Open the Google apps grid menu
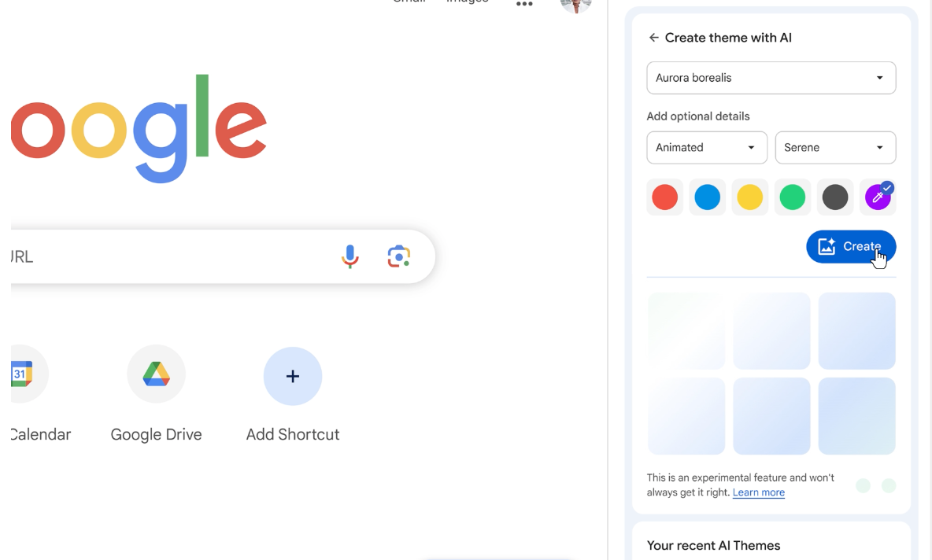Screen dimensions: 932x560 coord(524,4)
